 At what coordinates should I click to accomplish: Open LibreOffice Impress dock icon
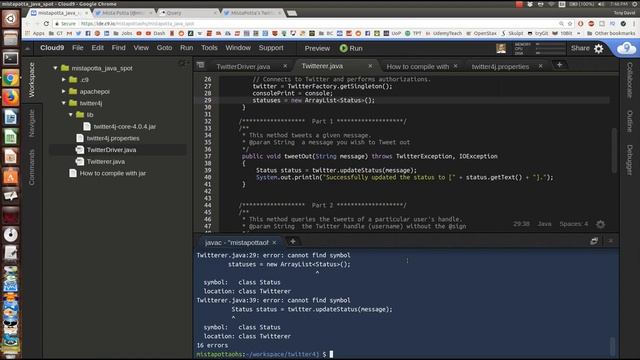click(x=11, y=157)
